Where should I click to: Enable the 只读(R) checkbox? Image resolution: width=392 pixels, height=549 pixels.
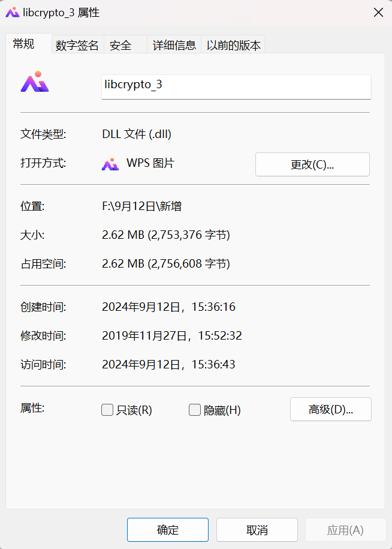[107, 410]
